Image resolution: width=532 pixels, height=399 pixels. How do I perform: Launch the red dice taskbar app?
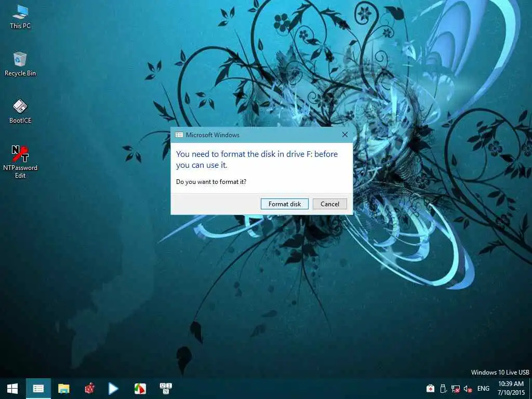(x=89, y=389)
